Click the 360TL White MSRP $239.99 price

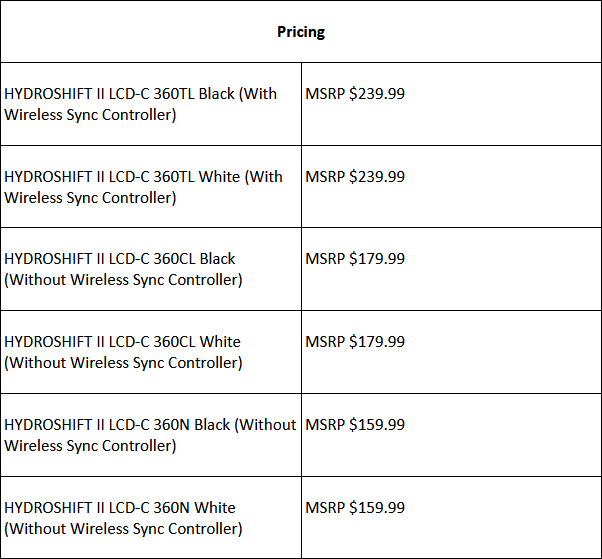355,177
